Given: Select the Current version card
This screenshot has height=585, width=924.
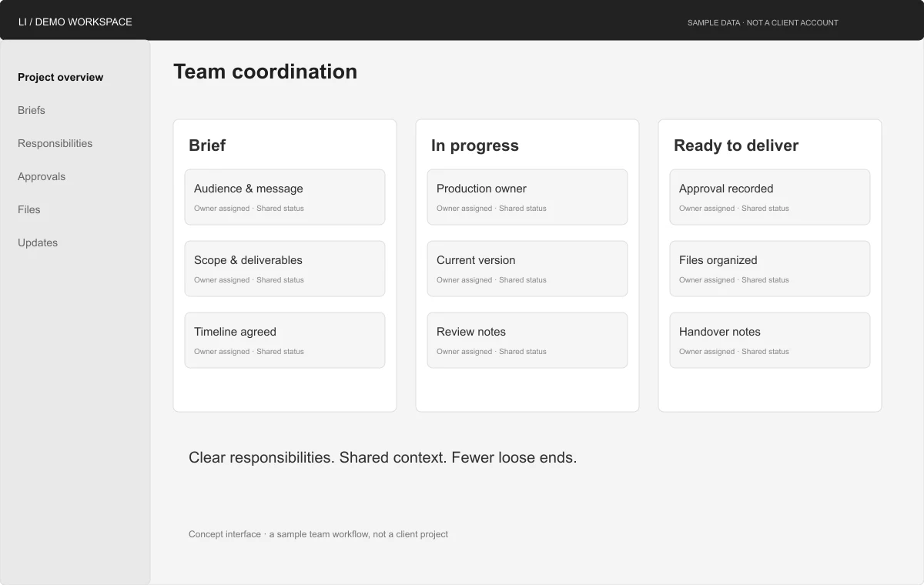Looking at the screenshot, I should click(x=527, y=269).
